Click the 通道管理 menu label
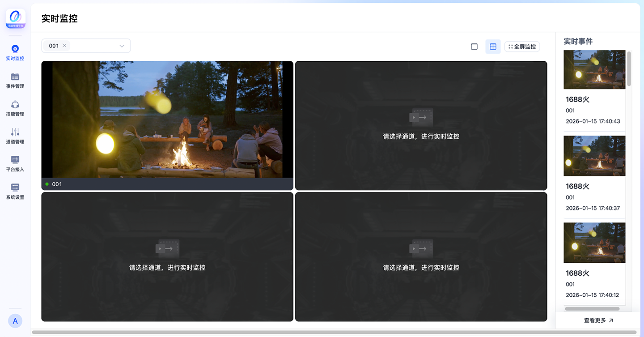Screen dimensions: 644x337 [15, 142]
